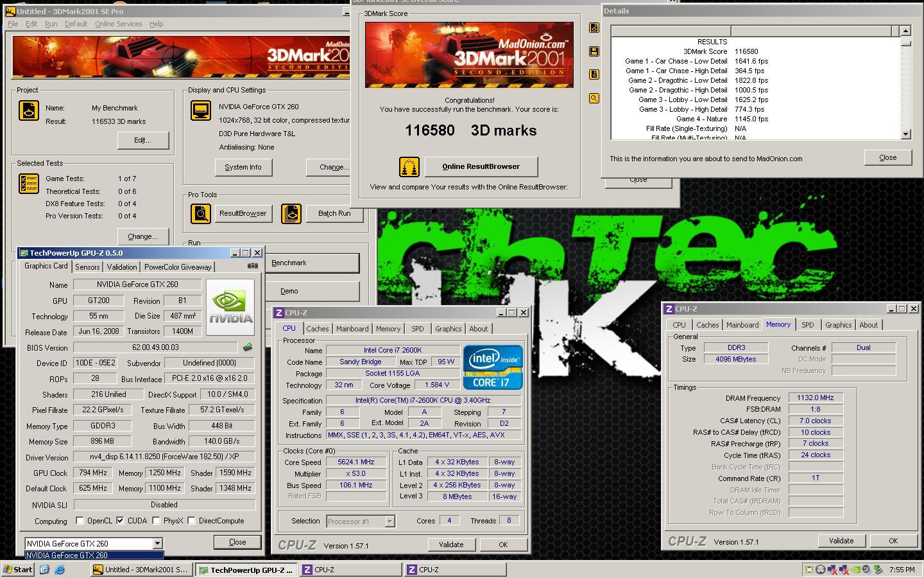Enable the PhysX checkbox in GPU-Z
The height and width of the screenshot is (578, 924).
pos(156,521)
